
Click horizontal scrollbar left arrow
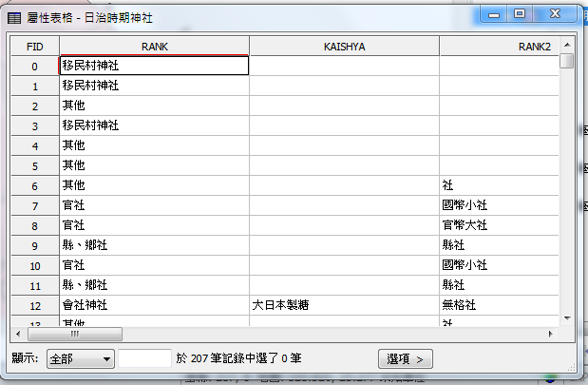click(x=19, y=335)
